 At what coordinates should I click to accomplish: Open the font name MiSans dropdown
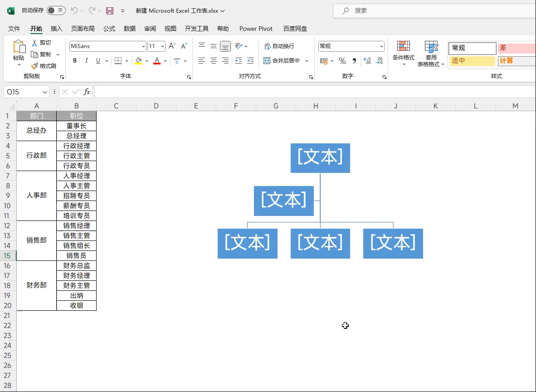(143, 46)
